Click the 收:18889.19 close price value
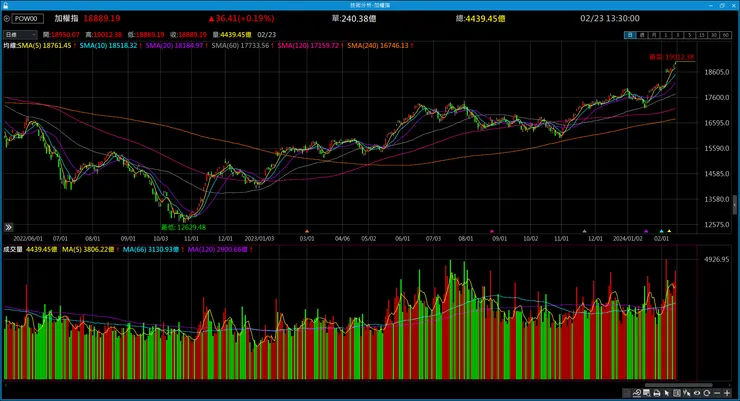The width and height of the screenshot is (740, 401). pyautogui.click(x=188, y=35)
